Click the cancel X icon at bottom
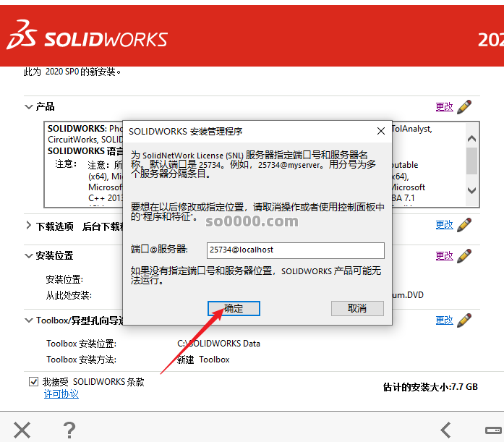 [x=22, y=430]
